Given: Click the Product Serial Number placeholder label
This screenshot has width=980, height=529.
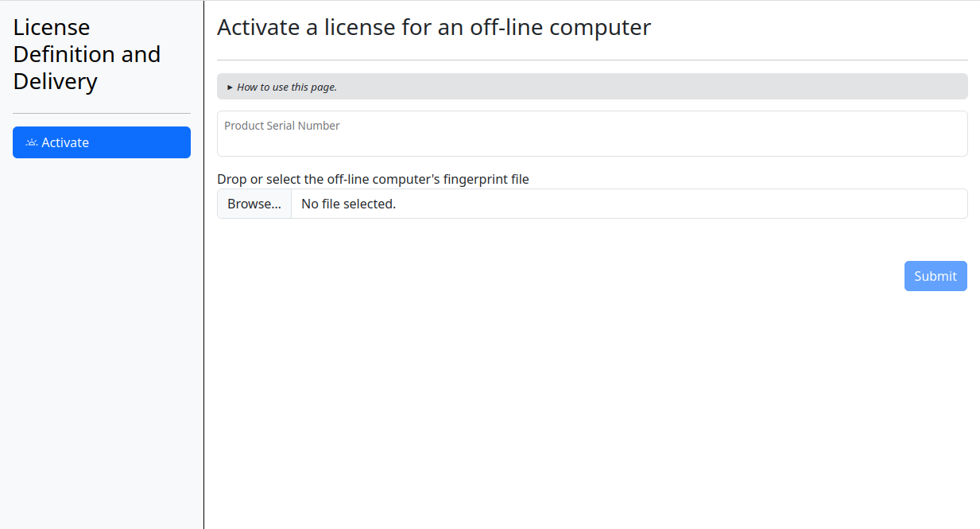Looking at the screenshot, I should pos(282,126).
